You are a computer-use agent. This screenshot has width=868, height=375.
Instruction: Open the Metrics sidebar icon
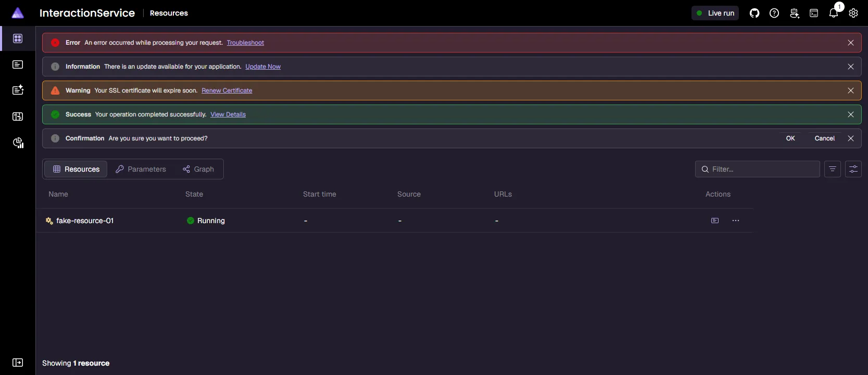coord(18,143)
